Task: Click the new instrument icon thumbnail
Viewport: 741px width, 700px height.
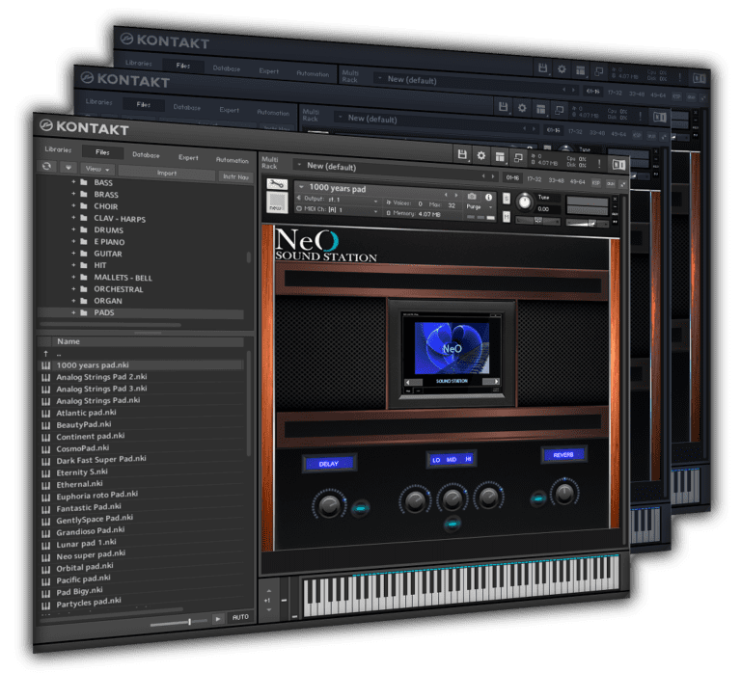Action: pos(277,202)
